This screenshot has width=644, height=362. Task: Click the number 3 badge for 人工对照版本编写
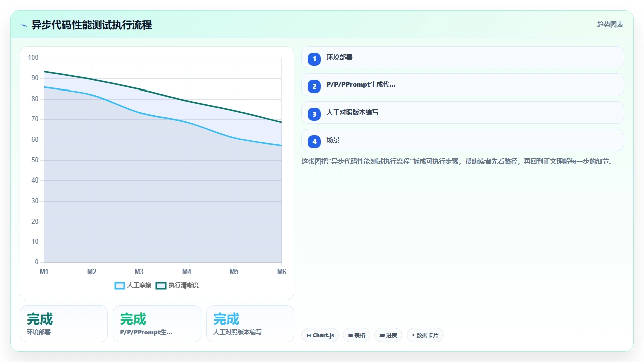pyautogui.click(x=314, y=114)
